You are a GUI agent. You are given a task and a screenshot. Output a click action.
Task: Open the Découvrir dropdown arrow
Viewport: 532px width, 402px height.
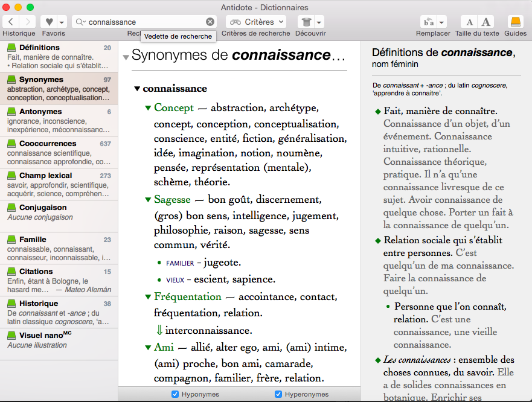(319, 22)
